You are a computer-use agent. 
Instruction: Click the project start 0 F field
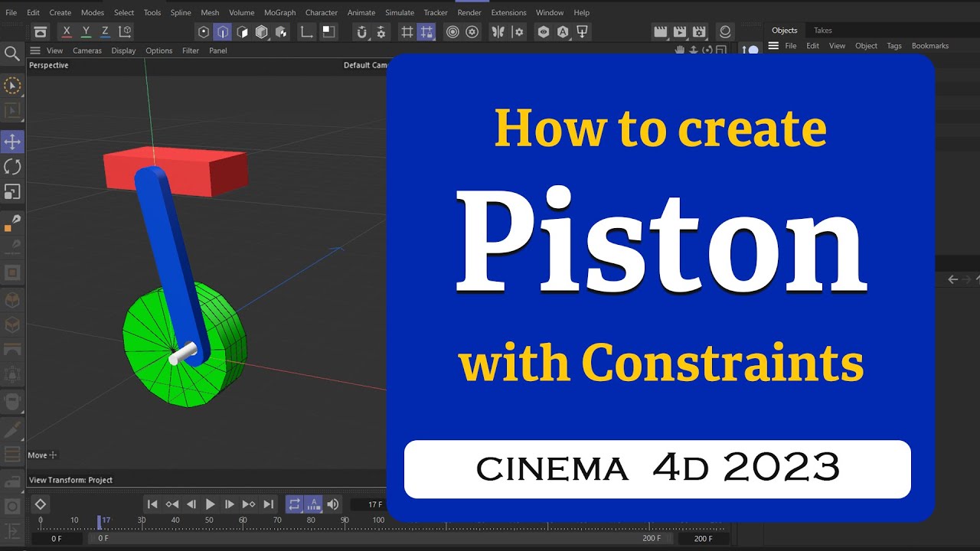tap(57, 539)
